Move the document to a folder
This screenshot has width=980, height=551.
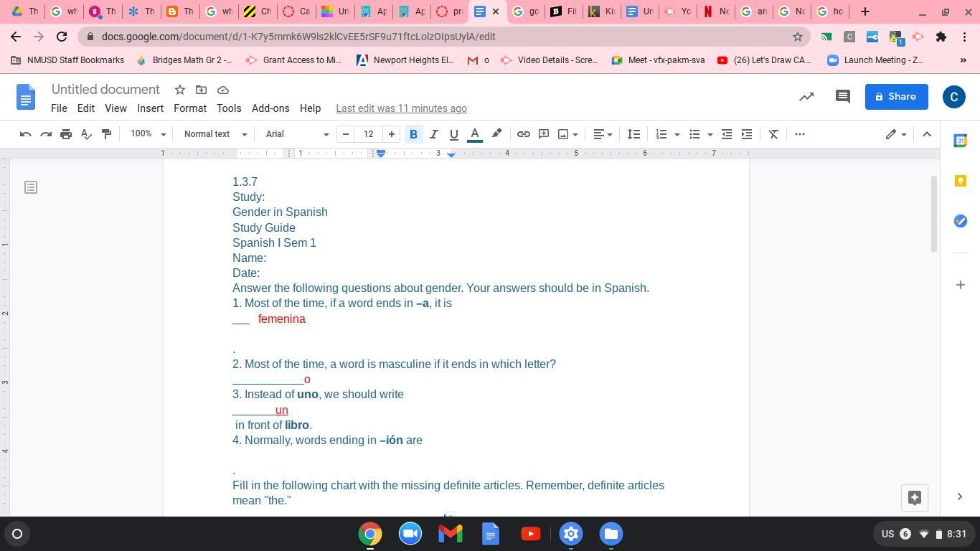pyautogui.click(x=202, y=90)
